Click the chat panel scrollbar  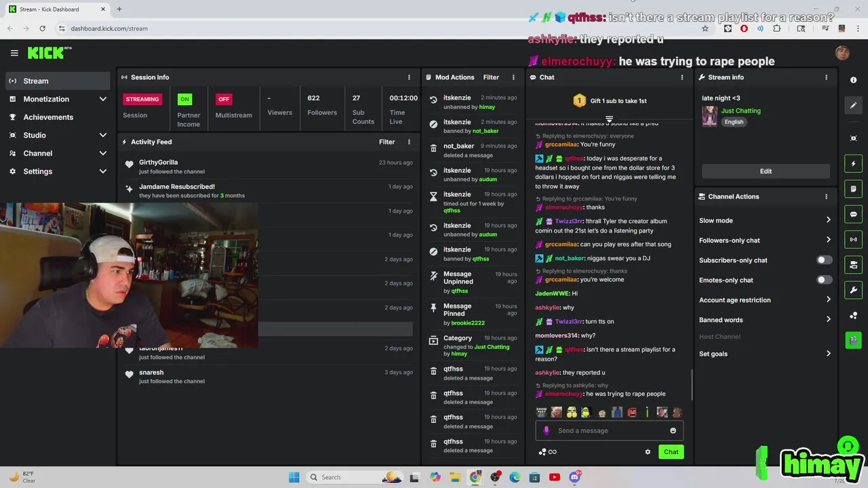coord(692,384)
